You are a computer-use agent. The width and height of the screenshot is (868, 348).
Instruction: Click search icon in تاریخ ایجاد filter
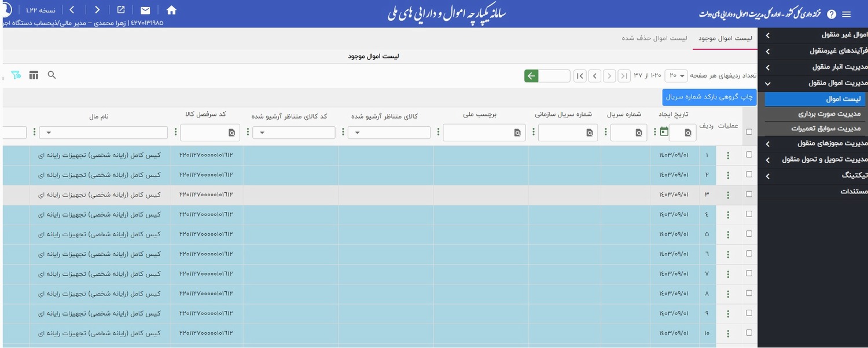pos(688,133)
